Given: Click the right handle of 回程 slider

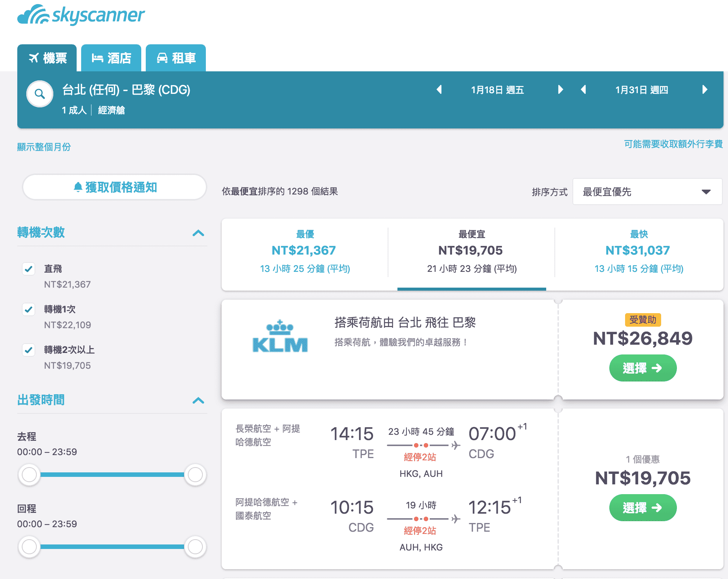Looking at the screenshot, I should pyautogui.click(x=195, y=547).
